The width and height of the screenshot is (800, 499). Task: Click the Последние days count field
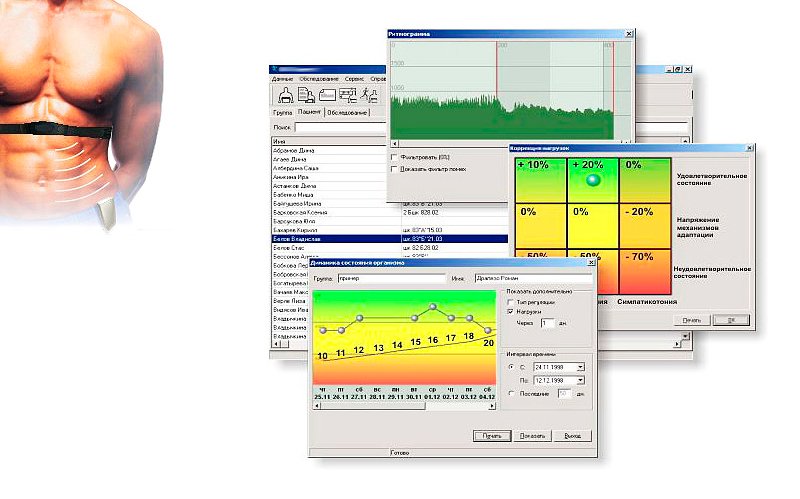point(564,394)
